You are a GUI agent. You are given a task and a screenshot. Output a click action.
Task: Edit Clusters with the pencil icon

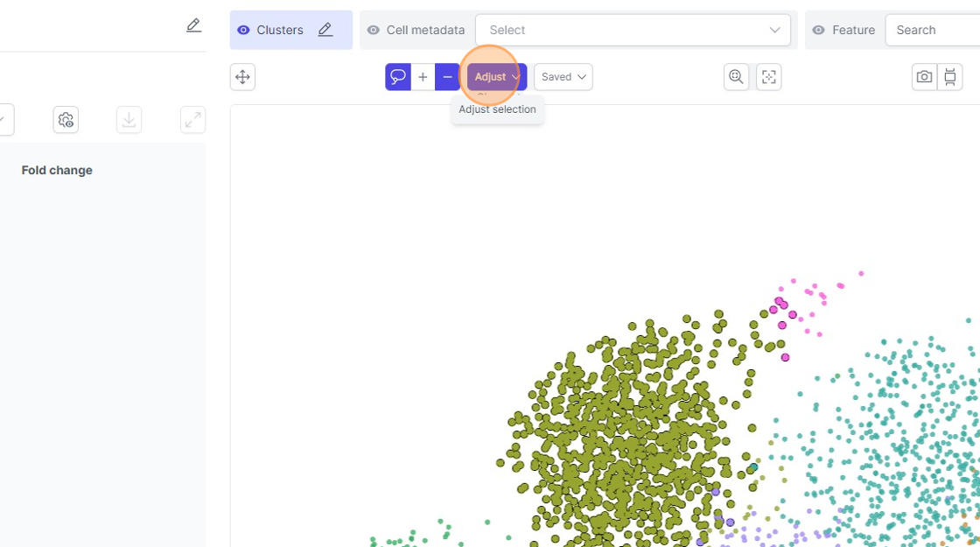tap(325, 30)
